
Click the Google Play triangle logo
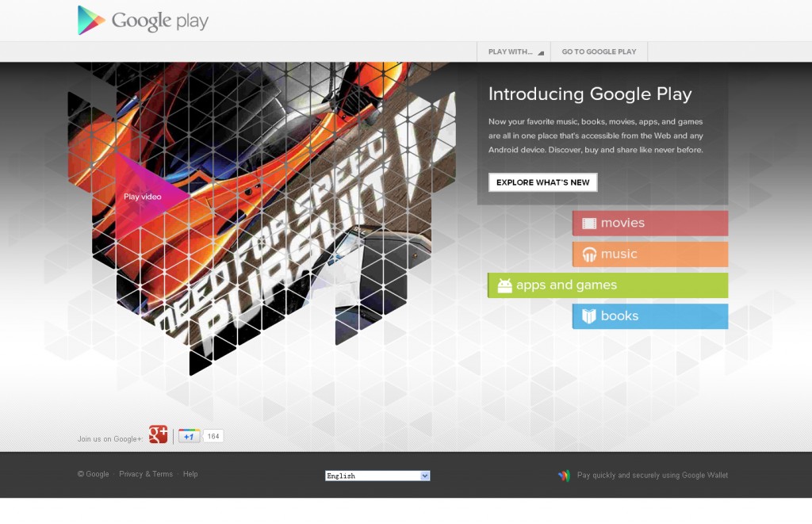(91, 20)
